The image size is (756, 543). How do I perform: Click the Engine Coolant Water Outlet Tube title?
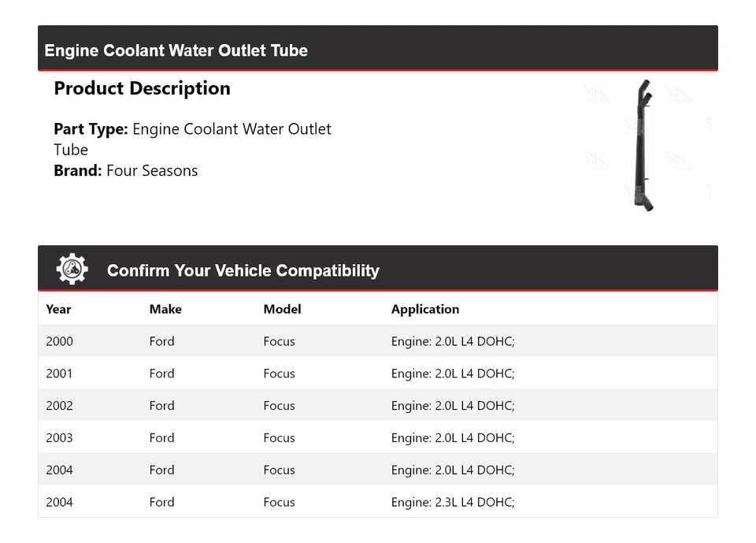pyautogui.click(x=176, y=50)
